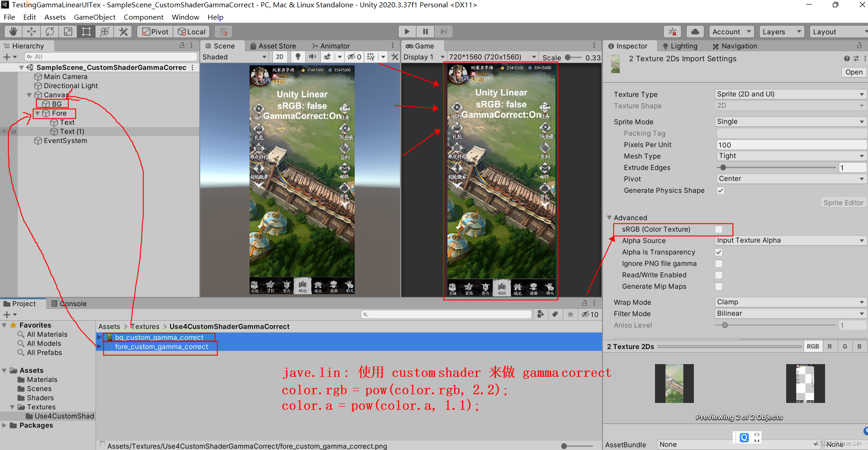The image size is (868, 450).
Task: Toggle Pivot mode in the toolbar
Action: [x=154, y=32]
